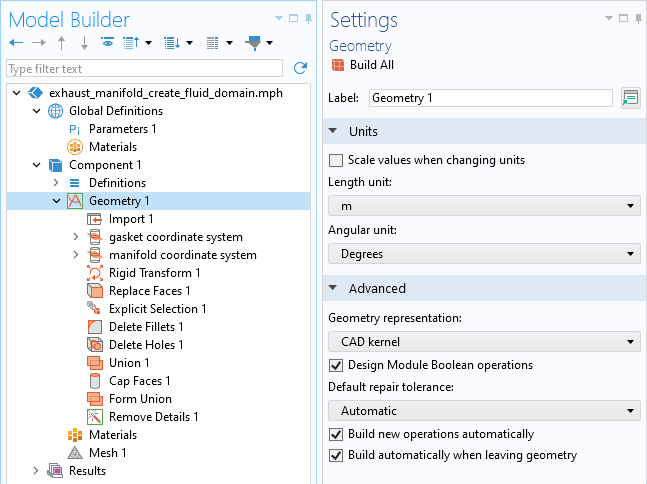Image resolution: width=647 pixels, height=484 pixels.
Task: Click the show/eye view icon in toolbar
Action: pyautogui.click(x=107, y=43)
